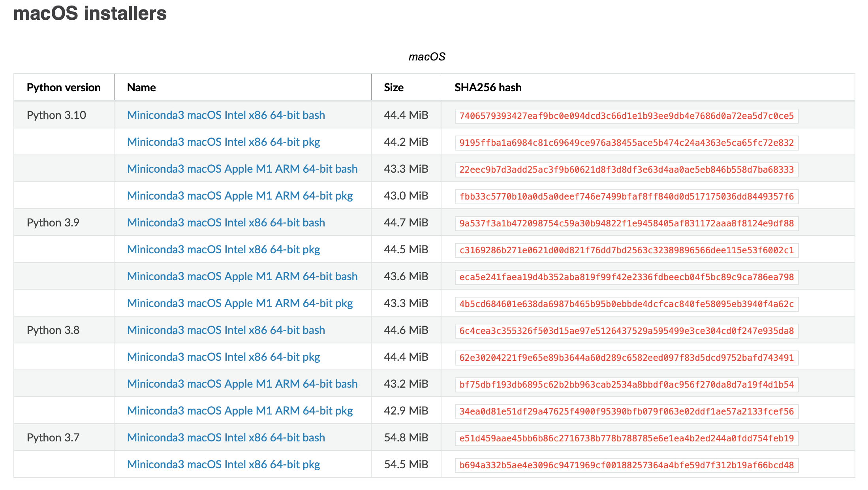Click the 54.5 MiB size cell
868x490 pixels.
tap(406, 464)
